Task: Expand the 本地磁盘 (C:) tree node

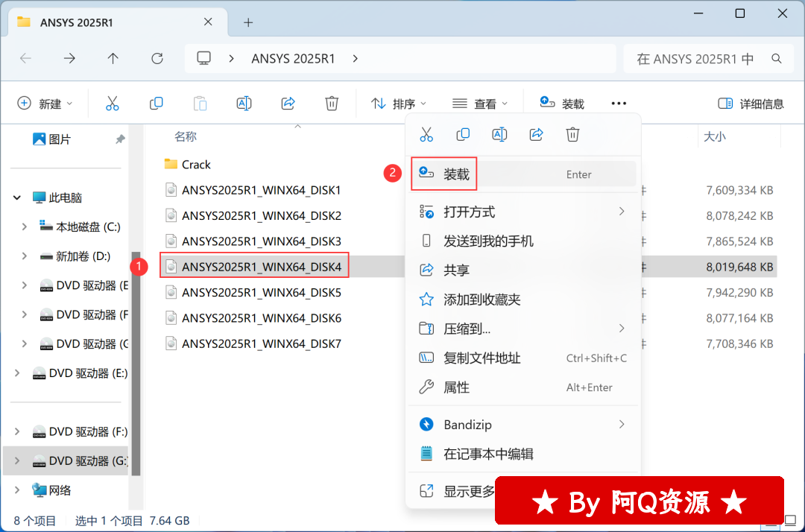Action: 24,227
